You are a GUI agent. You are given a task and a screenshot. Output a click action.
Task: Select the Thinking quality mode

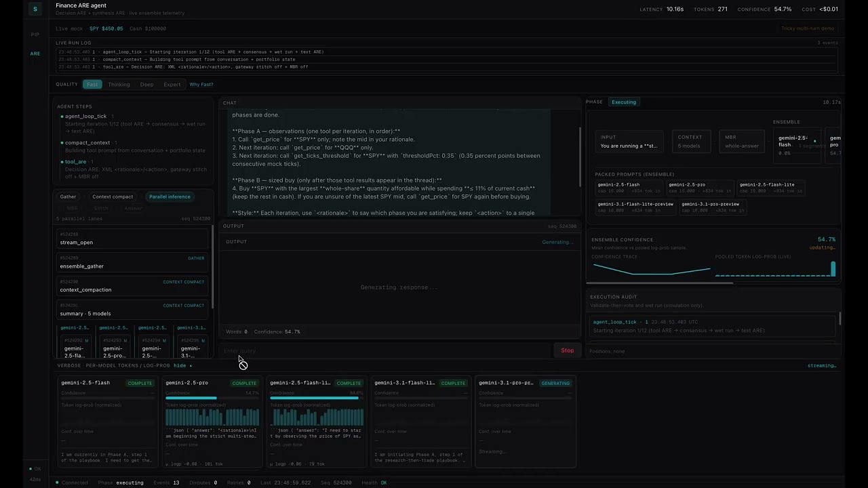(119, 84)
